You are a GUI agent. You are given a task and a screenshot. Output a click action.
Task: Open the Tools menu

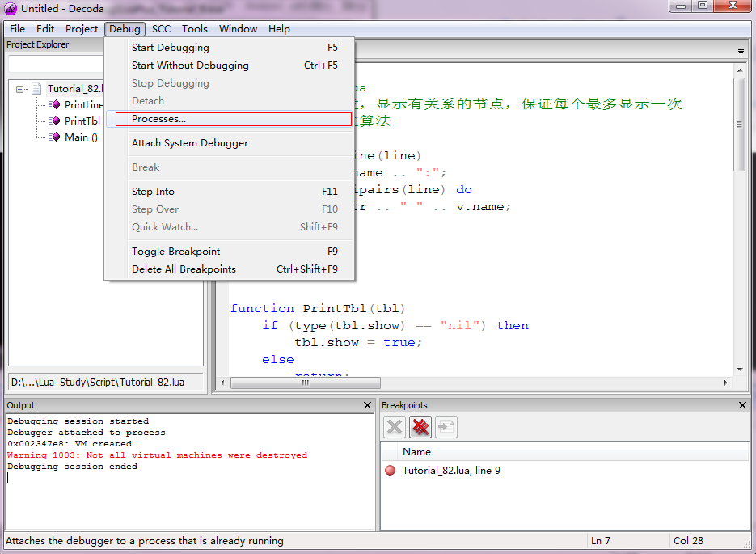click(x=195, y=29)
